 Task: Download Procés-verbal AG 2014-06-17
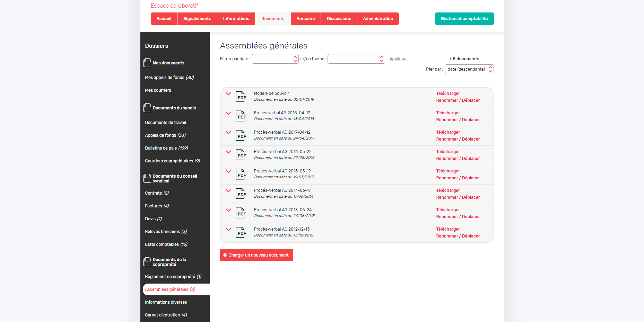[x=448, y=190]
